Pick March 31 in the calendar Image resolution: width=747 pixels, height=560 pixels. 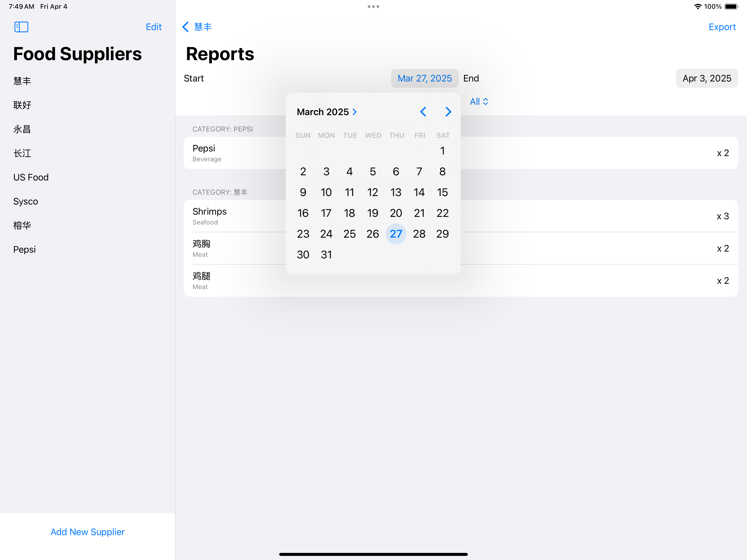point(326,255)
